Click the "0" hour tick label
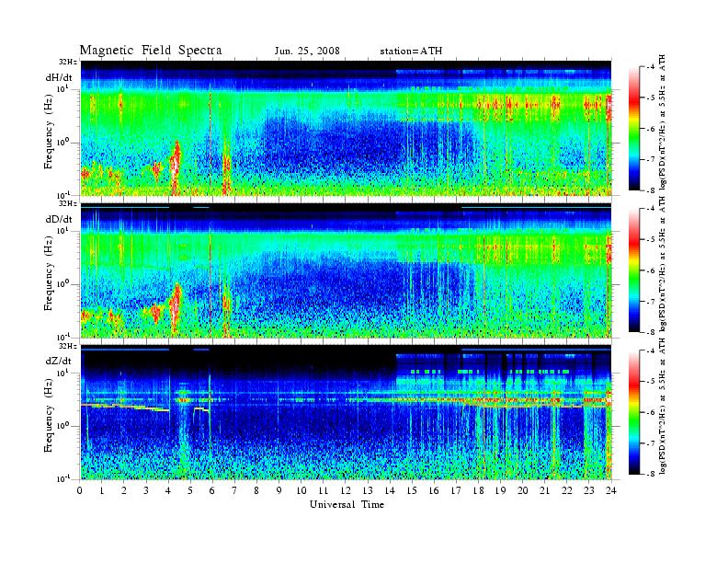 click(x=80, y=490)
